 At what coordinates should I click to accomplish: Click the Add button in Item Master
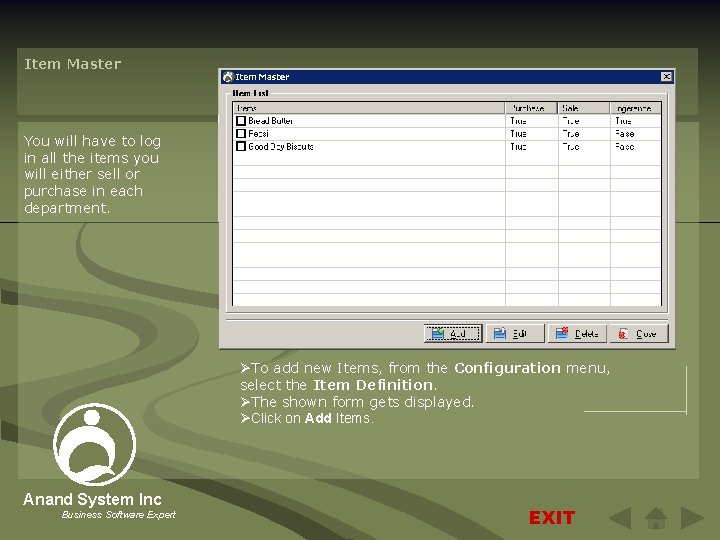[x=453, y=333]
